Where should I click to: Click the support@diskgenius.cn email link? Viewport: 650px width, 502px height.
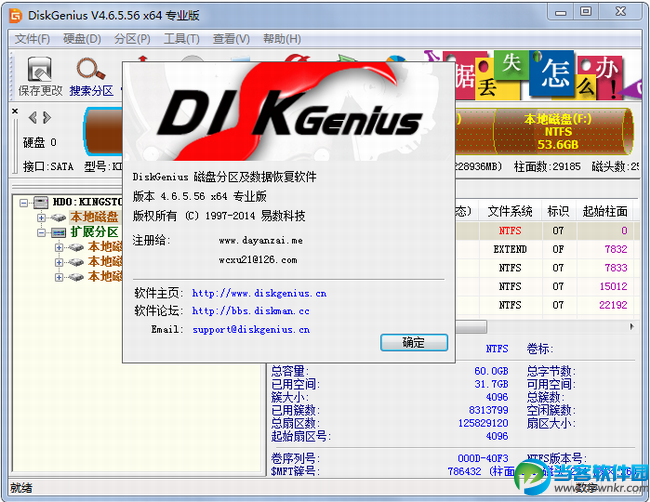coord(251,330)
